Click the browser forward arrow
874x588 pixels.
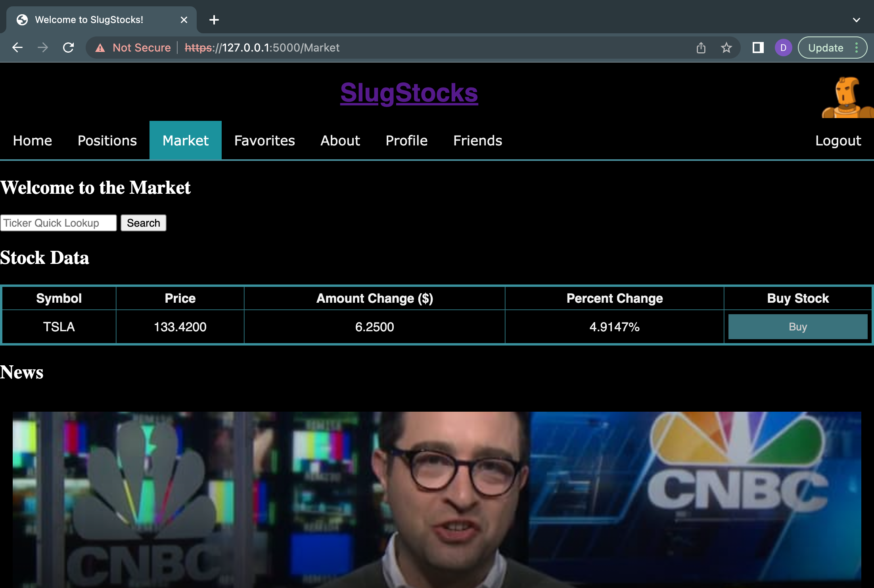43,48
